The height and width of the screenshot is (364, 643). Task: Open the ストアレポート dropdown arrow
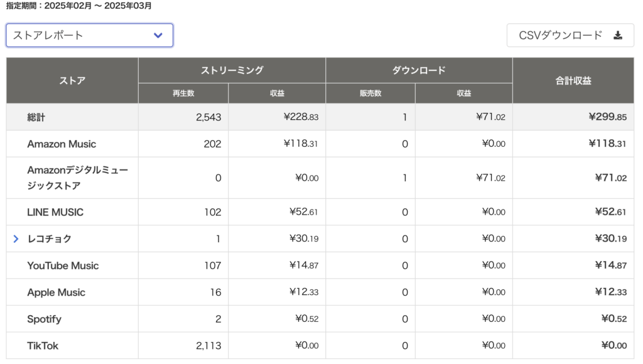click(x=158, y=35)
